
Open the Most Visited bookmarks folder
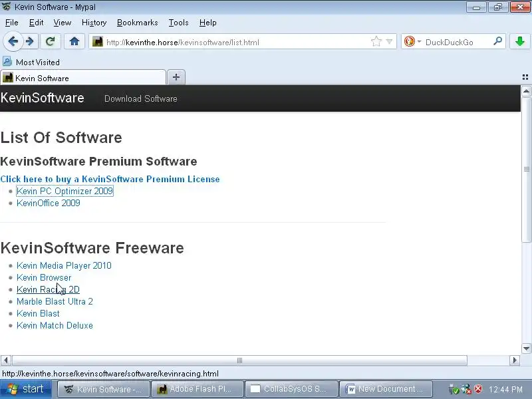point(31,62)
